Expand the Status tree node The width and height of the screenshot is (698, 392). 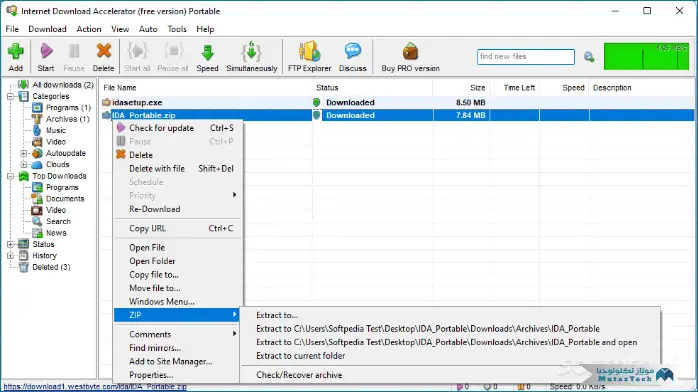pos(10,244)
